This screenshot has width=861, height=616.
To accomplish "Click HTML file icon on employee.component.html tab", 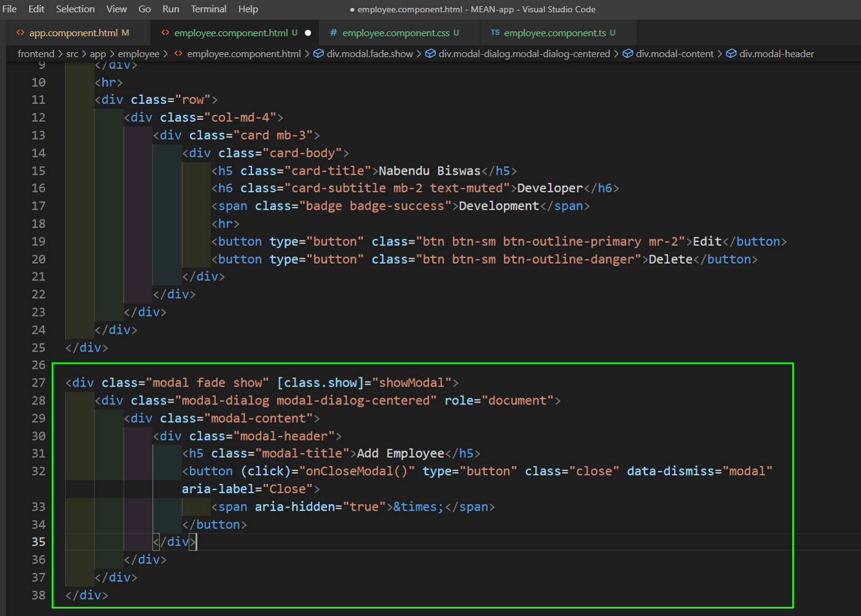I will [165, 33].
